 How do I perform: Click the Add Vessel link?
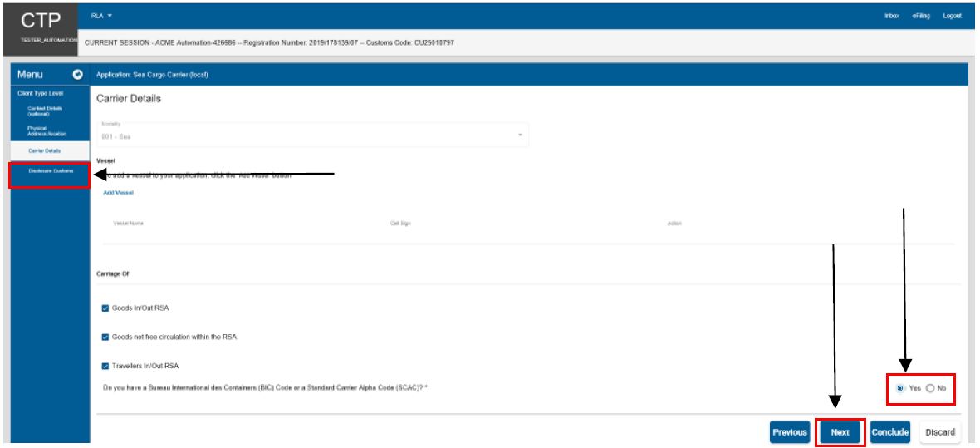point(118,193)
